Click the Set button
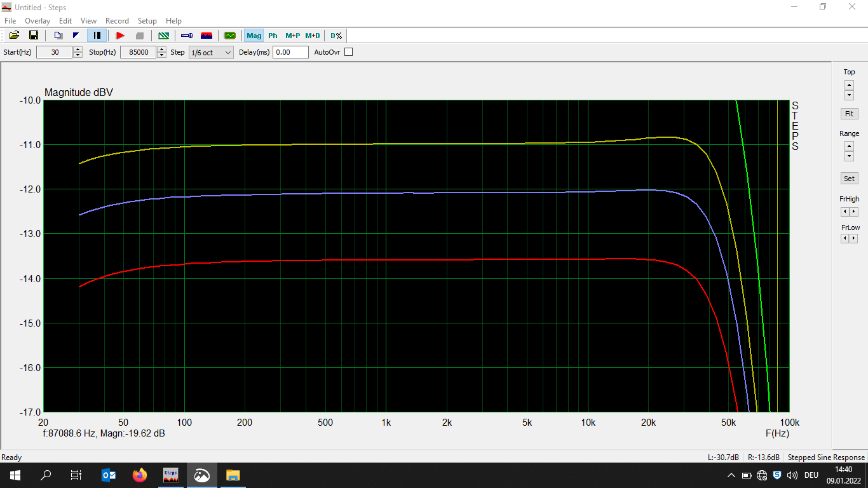Viewport: 868px width, 488px height. [849, 179]
